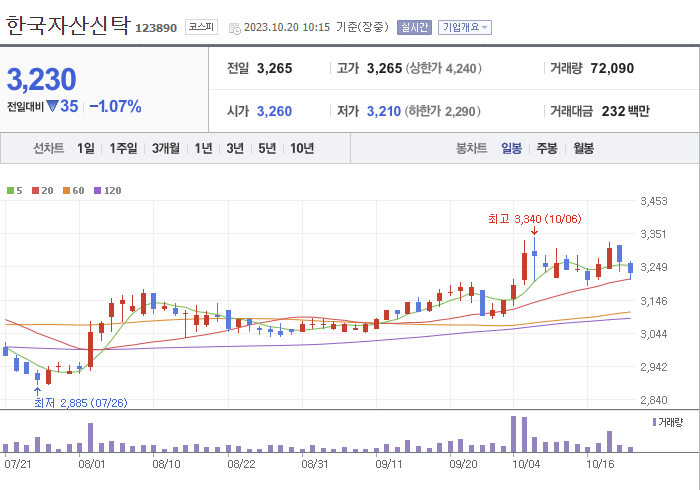The image size is (700, 490).
Task: Click the 2,840 y-axis label
Action: pyautogui.click(x=654, y=400)
